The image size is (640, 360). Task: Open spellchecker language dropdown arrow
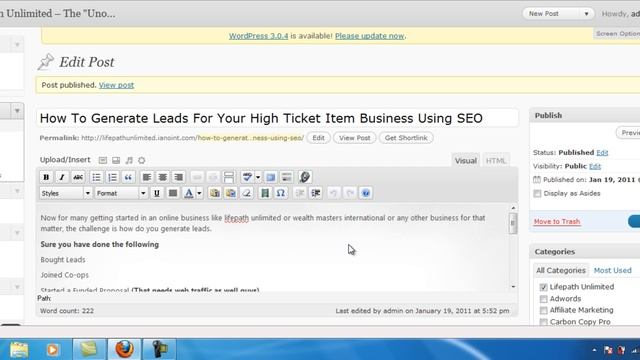click(258, 177)
